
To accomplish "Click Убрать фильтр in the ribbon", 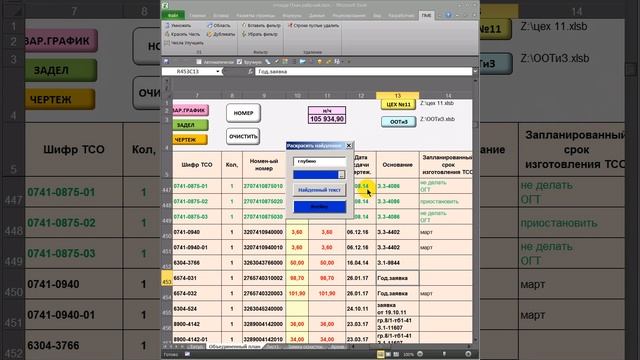I will pyautogui.click(x=260, y=34).
